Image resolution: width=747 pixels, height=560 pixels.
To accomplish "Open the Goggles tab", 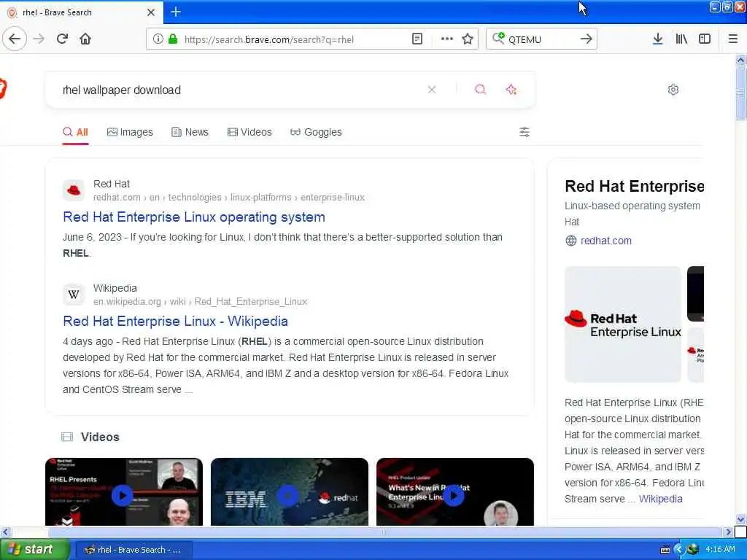I will pos(316,132).
